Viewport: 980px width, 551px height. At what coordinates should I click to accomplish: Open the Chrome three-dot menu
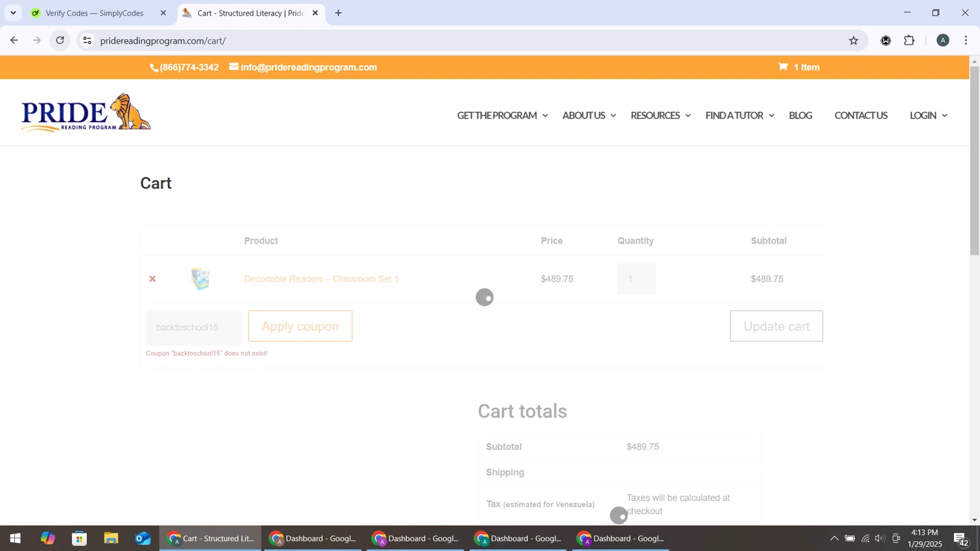(966, 40)
